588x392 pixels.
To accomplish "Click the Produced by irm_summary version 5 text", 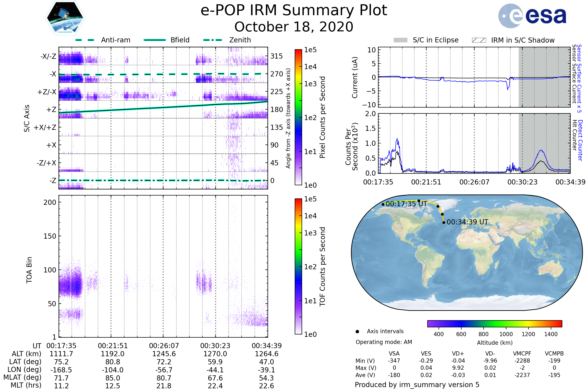I will [x=417, y=385].
